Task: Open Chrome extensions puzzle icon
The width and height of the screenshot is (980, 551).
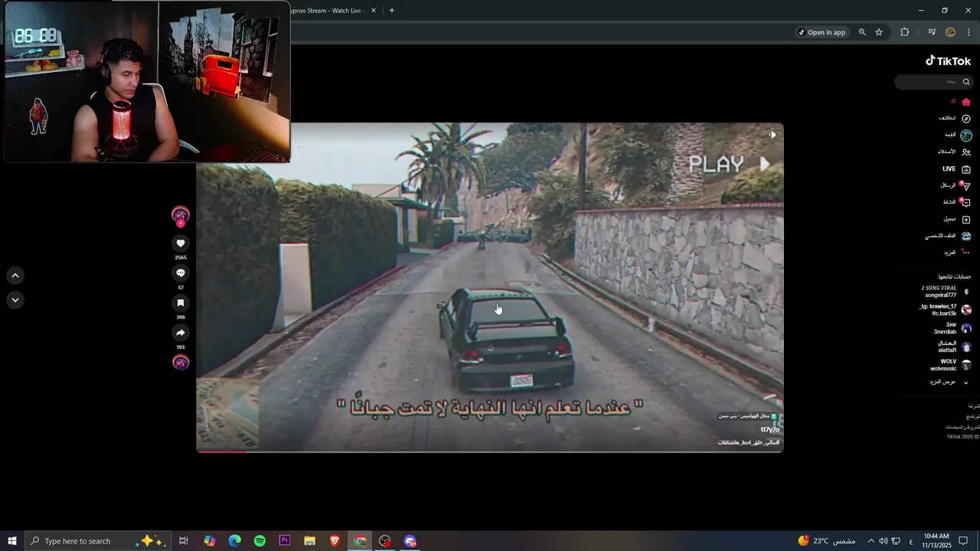Action: pyautogui.click(x=905, y=32)
